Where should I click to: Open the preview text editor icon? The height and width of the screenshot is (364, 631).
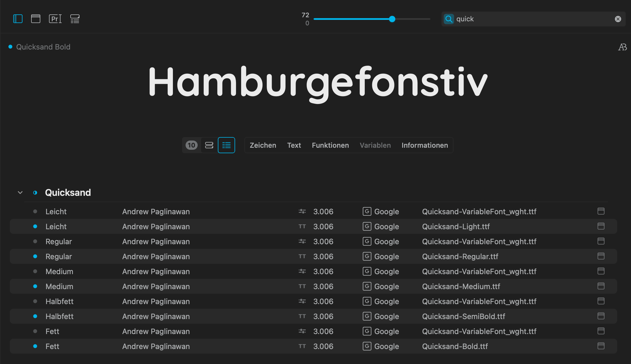(x=55, y=19)
